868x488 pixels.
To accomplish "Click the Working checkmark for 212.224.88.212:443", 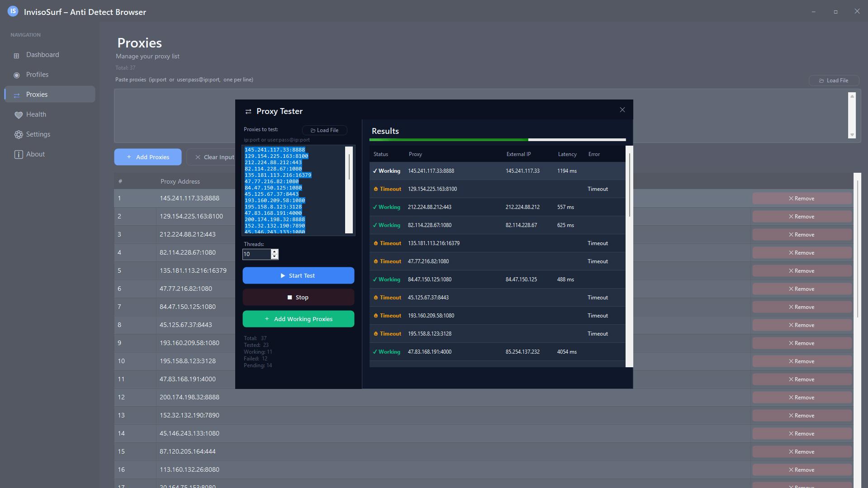I will 375,207.
